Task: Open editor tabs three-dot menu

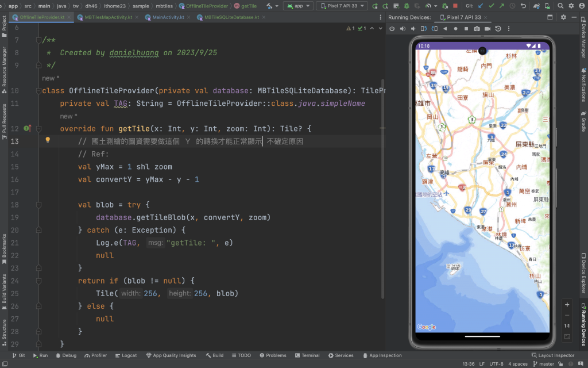Action: click(x=380, y=17)
